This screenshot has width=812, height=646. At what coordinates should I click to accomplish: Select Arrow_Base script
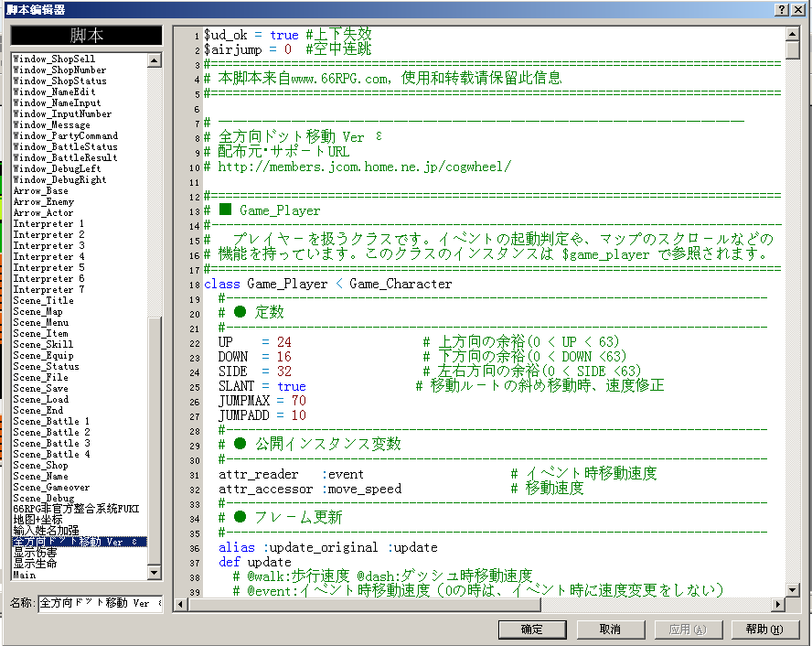tap(40, 190)
